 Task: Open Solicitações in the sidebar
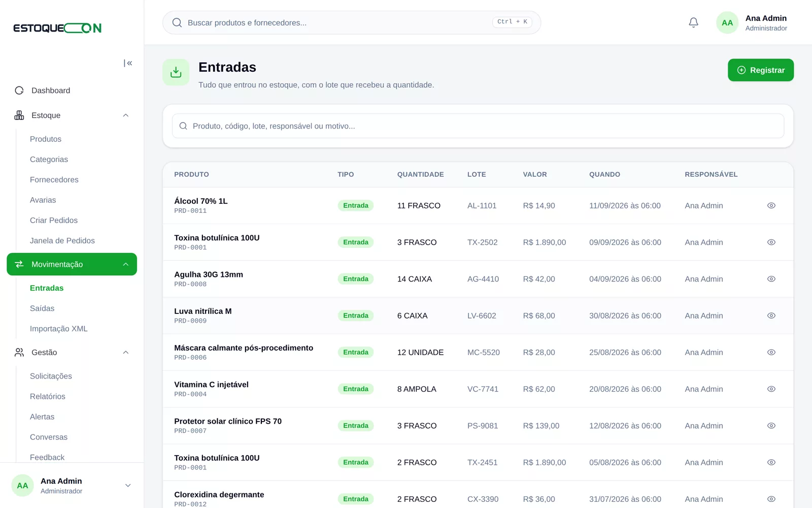tap(51, 376)
